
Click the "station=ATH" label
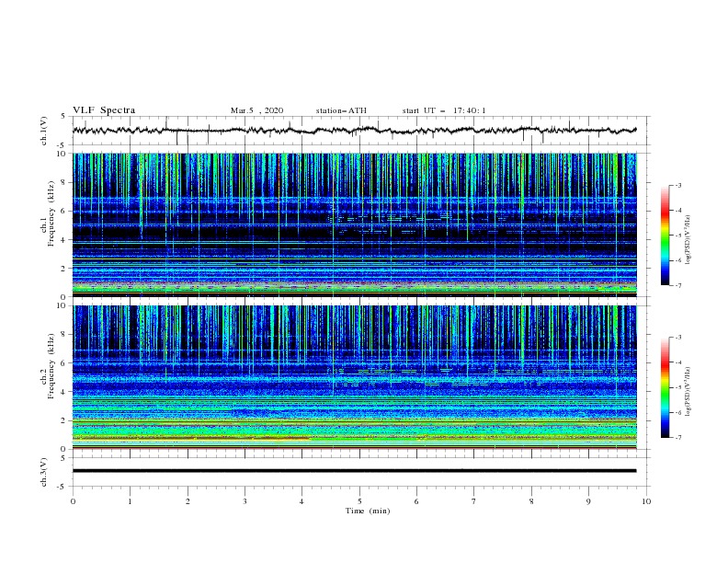(341, 110)
